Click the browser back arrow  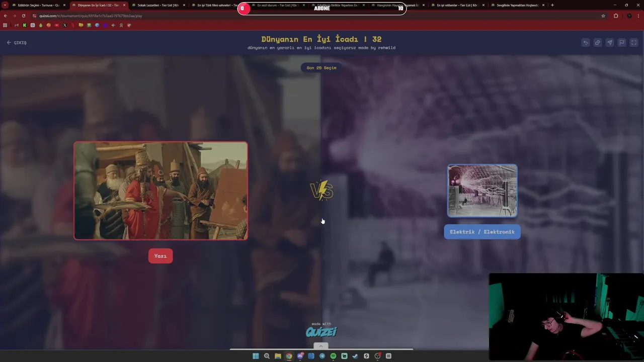6,16
